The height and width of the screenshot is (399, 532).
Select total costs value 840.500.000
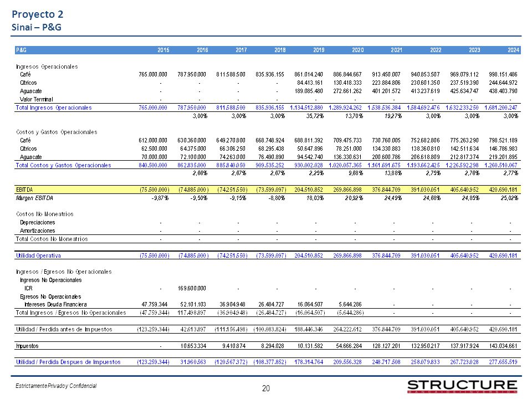153,165
